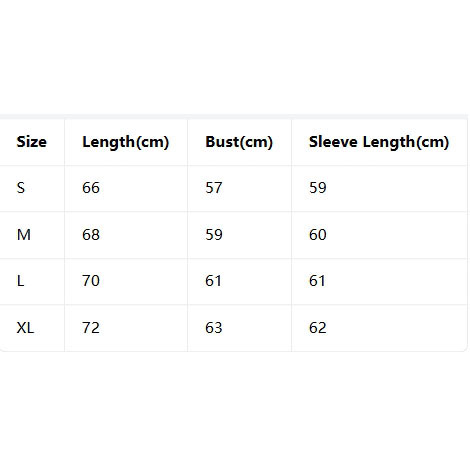Click bust value 59 in M row
This screenshot has width=470, height=470.
(214, 235)
